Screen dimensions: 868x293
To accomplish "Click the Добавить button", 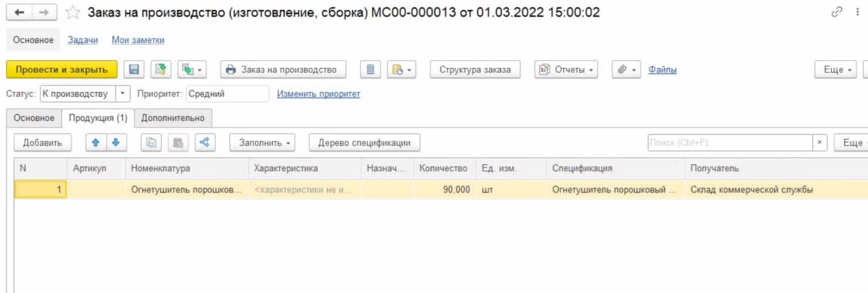I will [43, 143].
